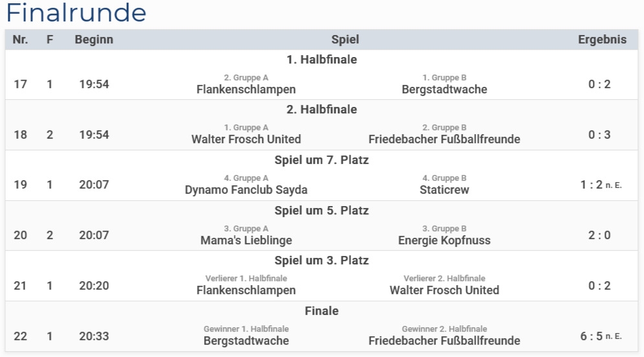644x357 pixels.
Task: Click Friedebacher Fußballfreunde in the Finale
Action: coord(444,341)
